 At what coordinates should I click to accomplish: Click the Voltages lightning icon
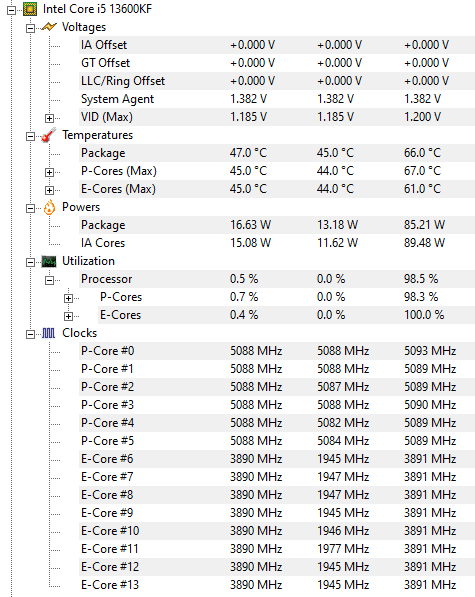click(49, 27)
